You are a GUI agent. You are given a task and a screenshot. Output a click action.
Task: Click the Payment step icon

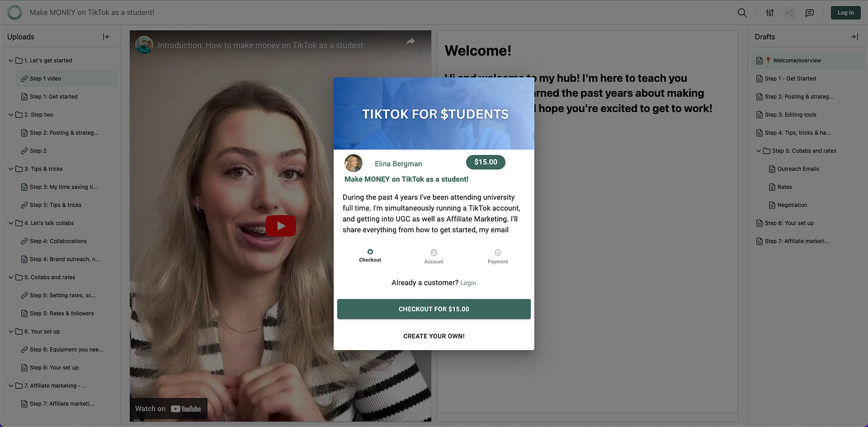(x=498, y=253)
